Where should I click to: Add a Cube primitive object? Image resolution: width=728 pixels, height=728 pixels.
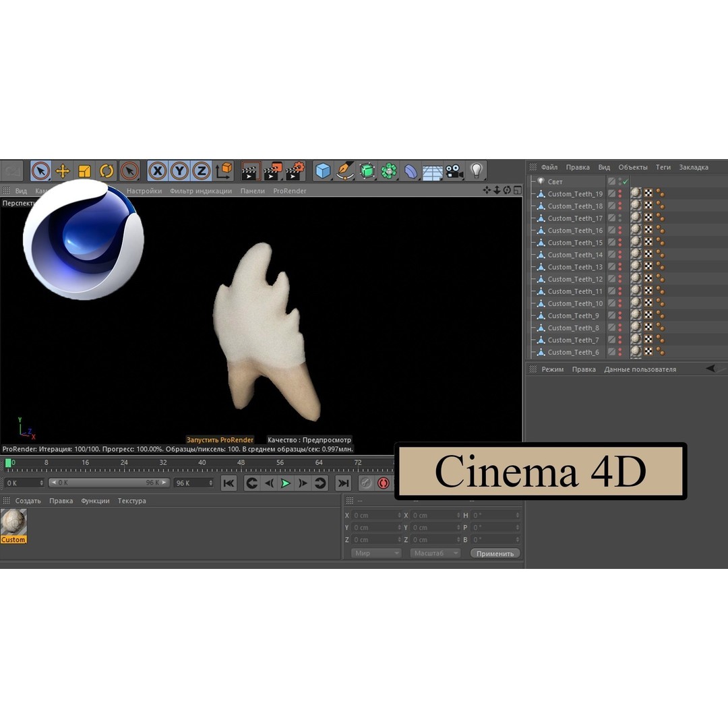(323, 171)
